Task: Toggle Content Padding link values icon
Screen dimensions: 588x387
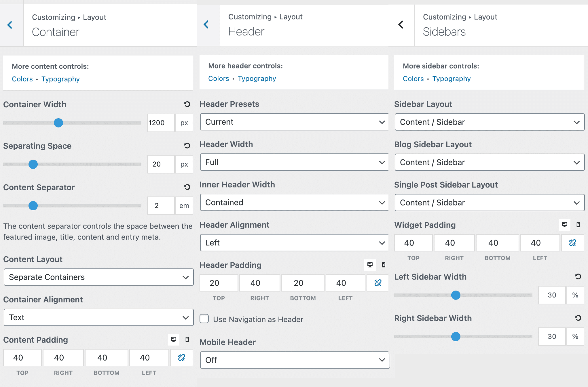Action: (x=181, y=358)
